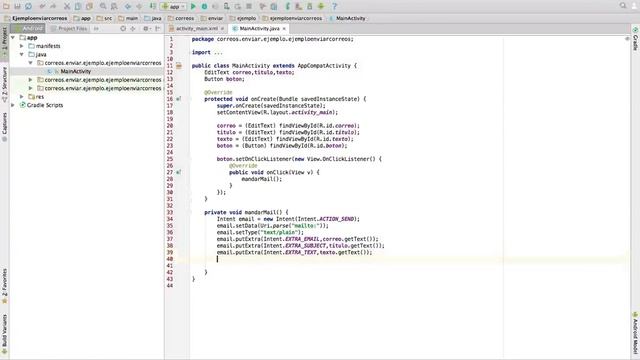Click the Sync Project with Gradle icon

(x=287, y=6)
